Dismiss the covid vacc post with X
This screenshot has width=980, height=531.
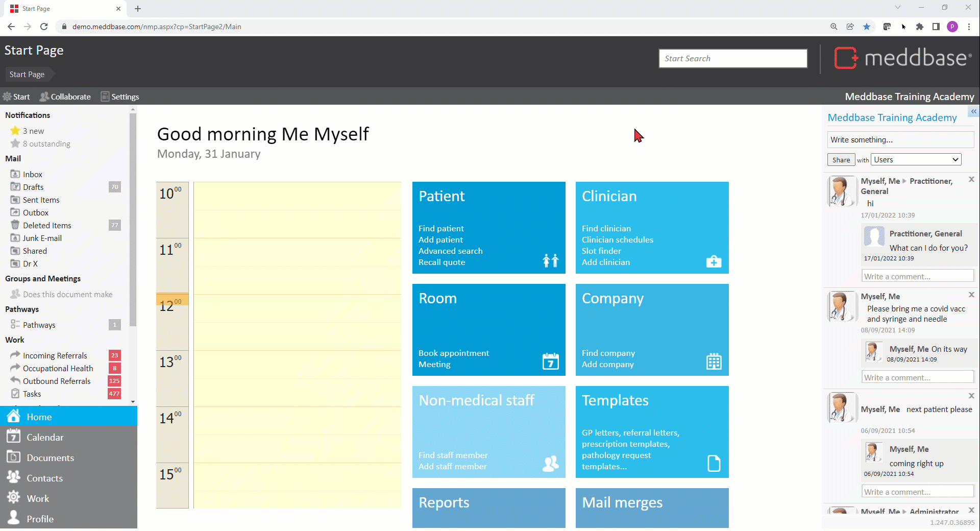pyautogui.click(x=971, y=295)
